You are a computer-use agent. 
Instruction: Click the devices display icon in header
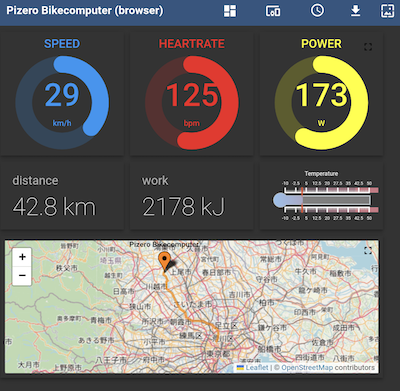273,11
